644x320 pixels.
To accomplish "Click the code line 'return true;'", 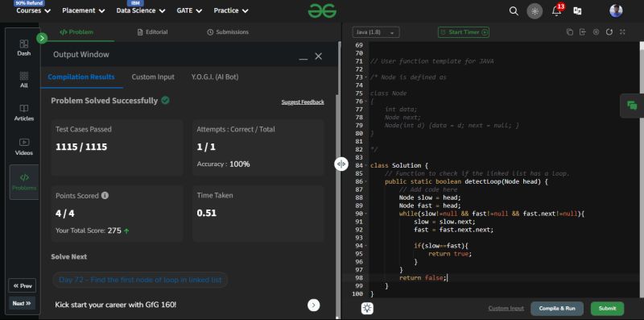I will pyautogui.click(x=450, y=254).
